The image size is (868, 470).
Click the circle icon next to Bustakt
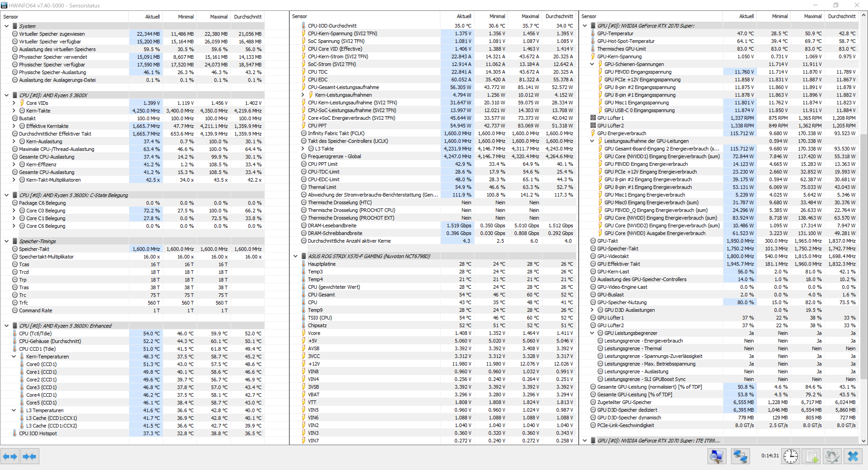click(15, 118)
